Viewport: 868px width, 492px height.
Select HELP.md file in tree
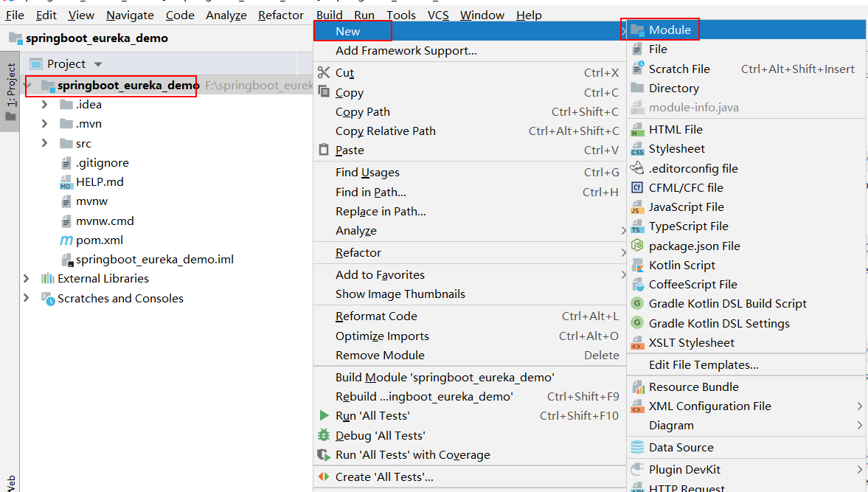pos(100,182)
